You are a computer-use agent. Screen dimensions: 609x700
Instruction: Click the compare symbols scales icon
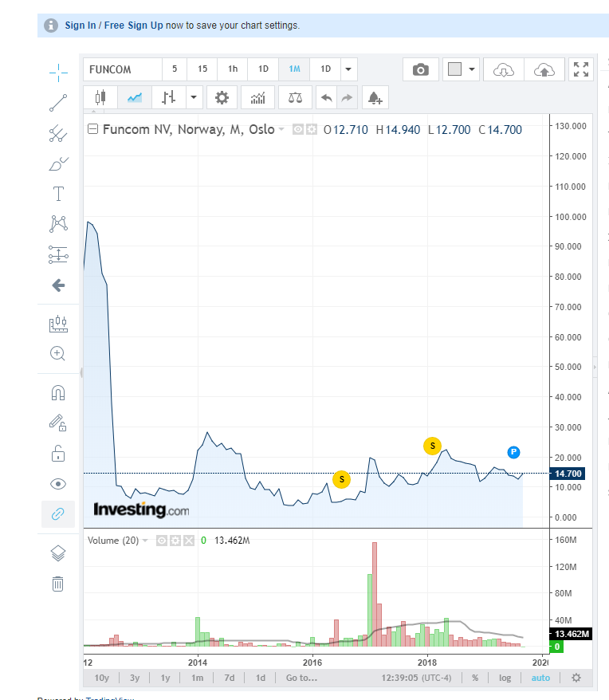295,97
